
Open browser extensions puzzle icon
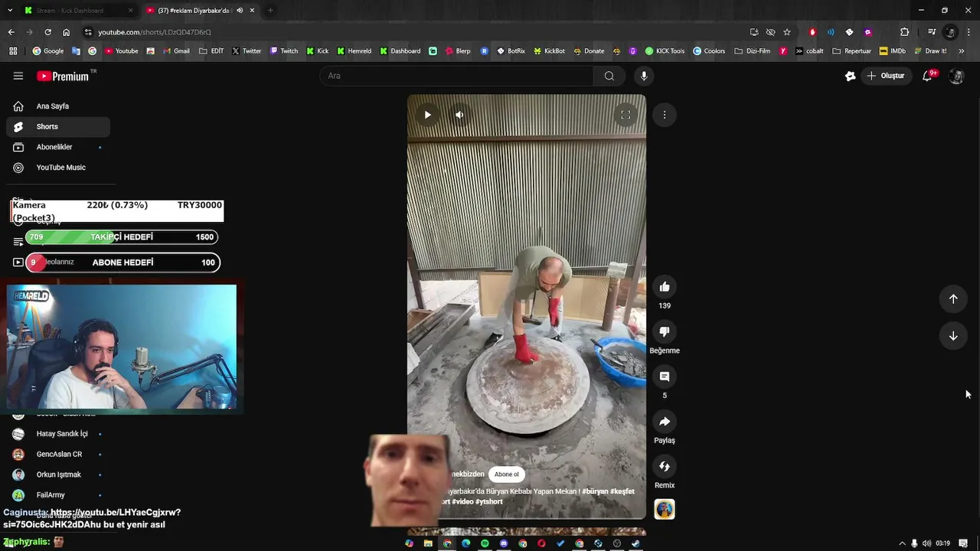coord(904,32)
